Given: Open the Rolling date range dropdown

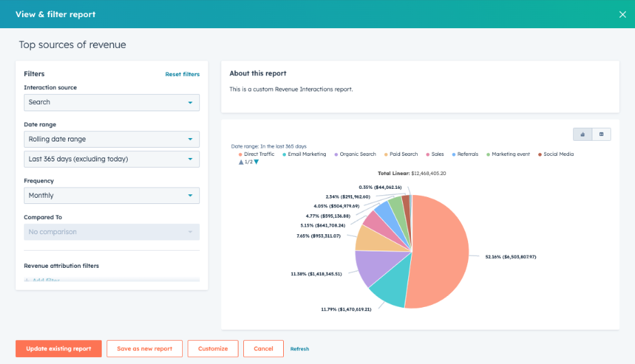Looking at the screenshot, I should [112, 139].
